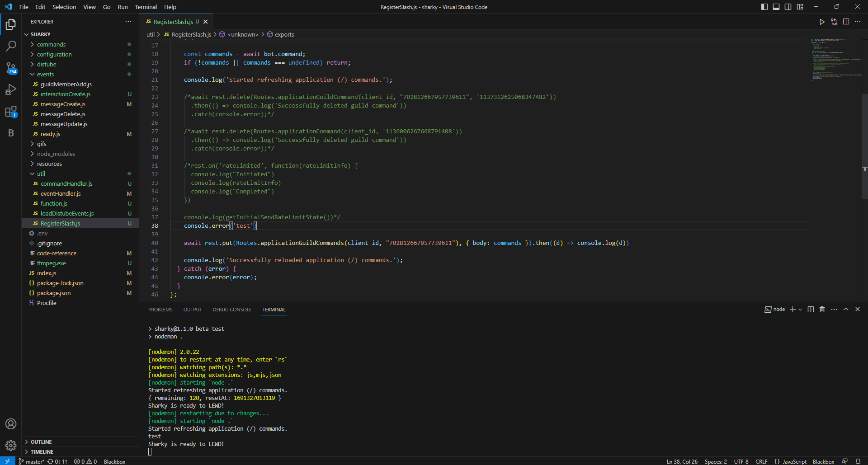The image size is (868, 465).
Task: Click the Explorer more actions ellipsis
Action: tap(128, 22)
